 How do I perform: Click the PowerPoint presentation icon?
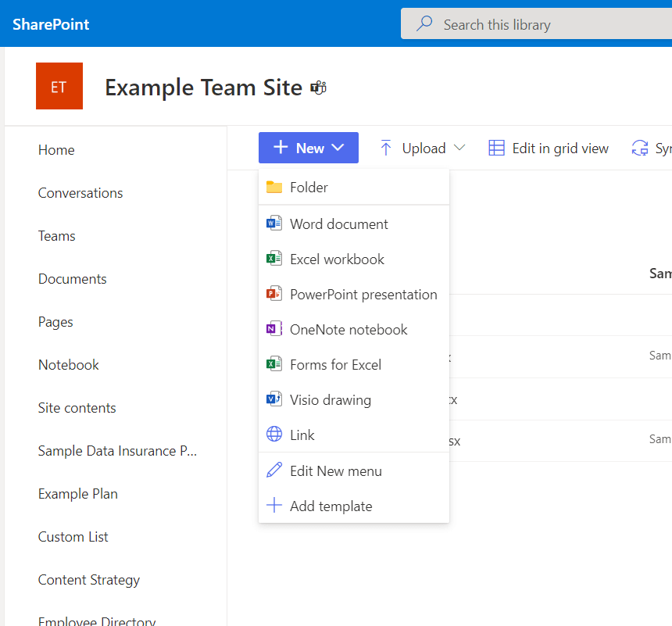click(274, 294)
